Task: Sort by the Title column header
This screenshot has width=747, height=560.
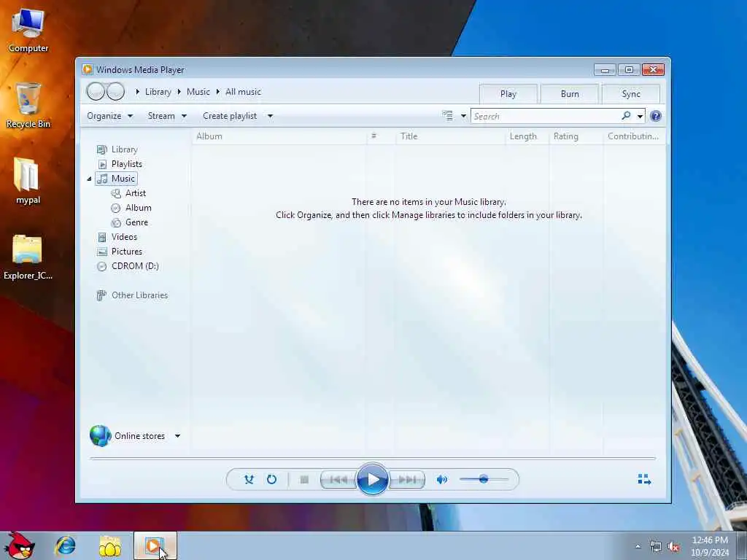Action: [x=449, y=136]
